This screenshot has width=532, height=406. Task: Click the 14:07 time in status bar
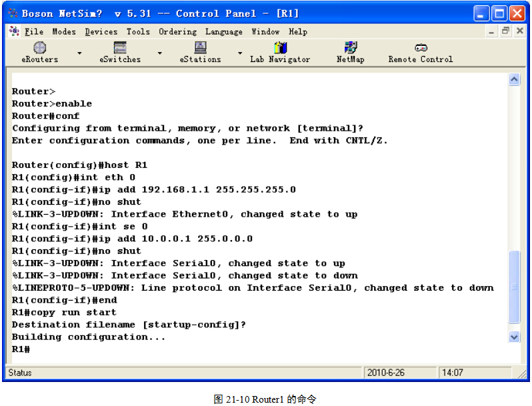[453, 373]
